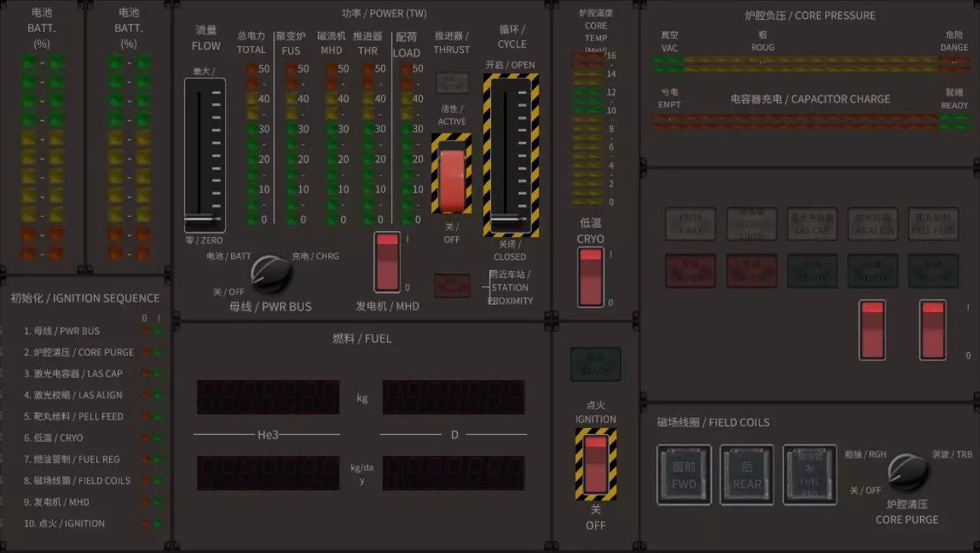Click the dim indicator under THRUST heading
The height and width of the screenshot is (553, 980).
click(452, 83)
